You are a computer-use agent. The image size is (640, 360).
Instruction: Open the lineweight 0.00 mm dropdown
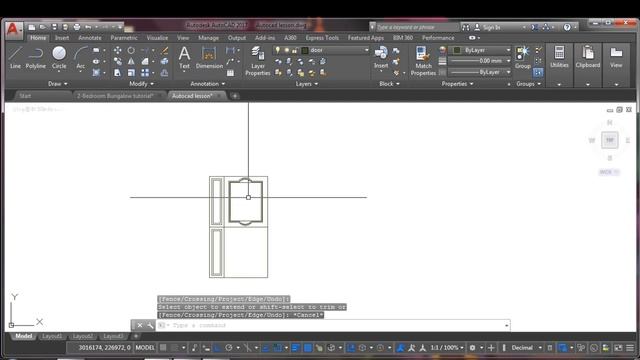pyautogui.click(x=480, y=61)
